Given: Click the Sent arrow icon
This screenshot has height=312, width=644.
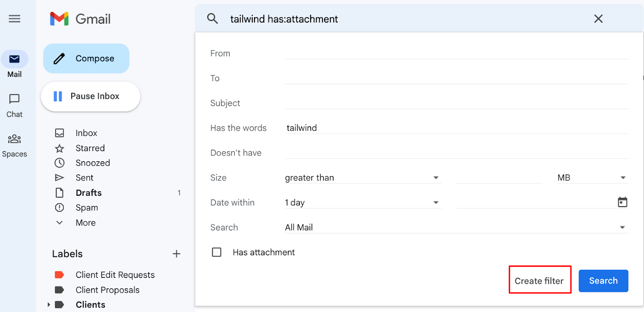Looking at the screenshot, I should [60, 178].
